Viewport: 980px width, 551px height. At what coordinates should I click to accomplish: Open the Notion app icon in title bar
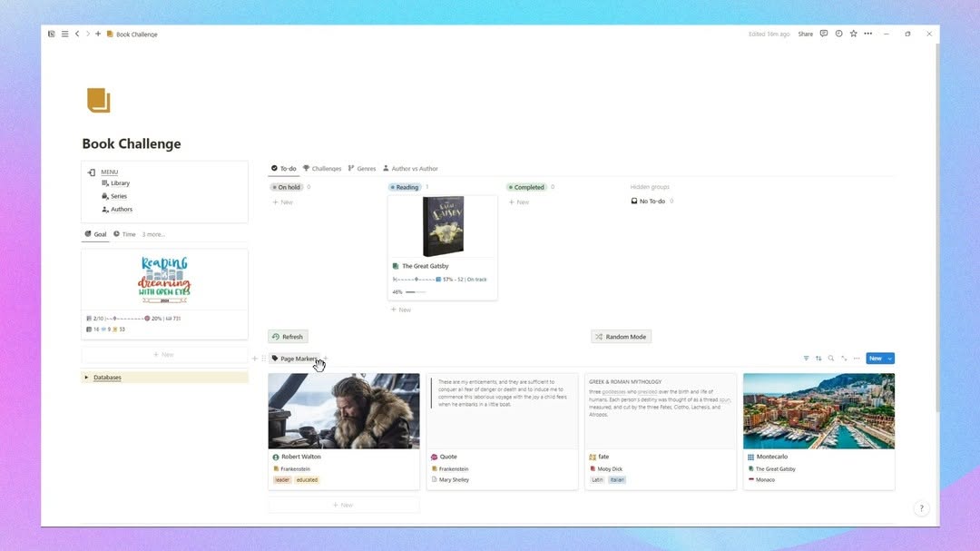click(x=51, y=34)
